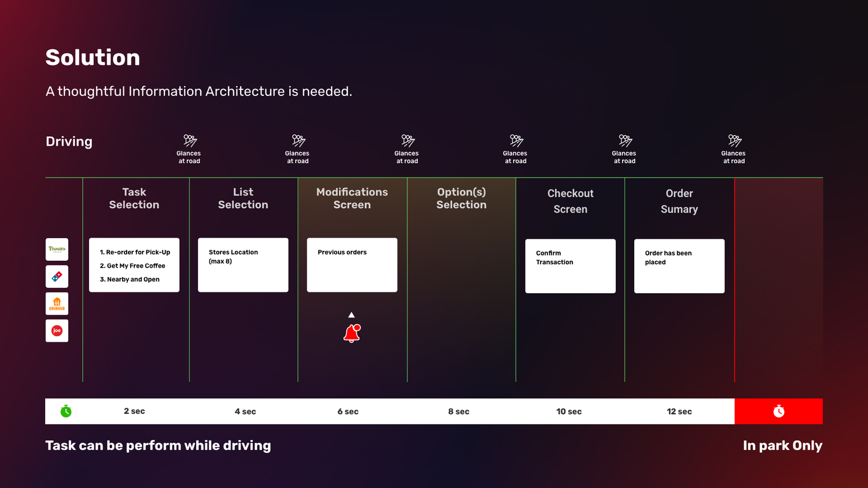Click the white triangle above the bell
The image size is (868, 488).
pyautogui.click(x=351, y=314)
